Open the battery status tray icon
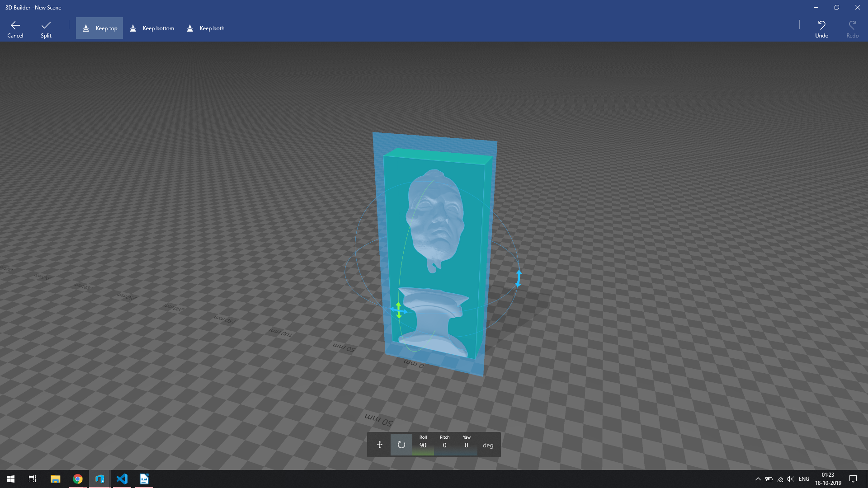The image size is (868, 488). (769, 479)
